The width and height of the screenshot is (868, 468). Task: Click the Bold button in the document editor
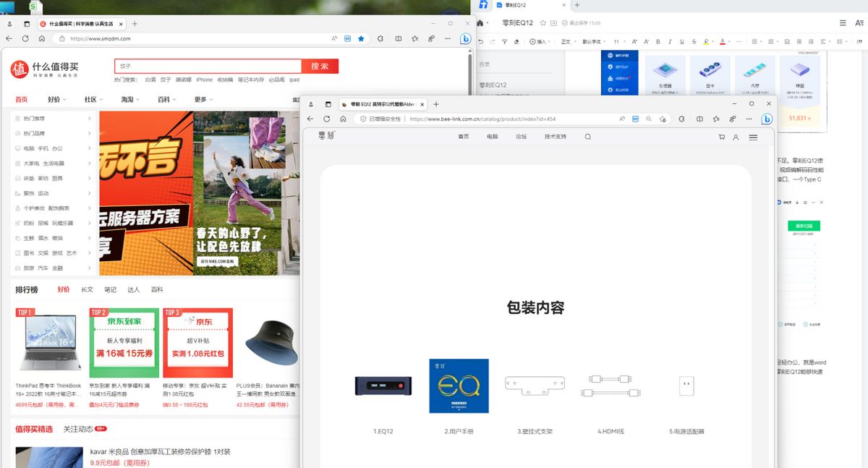pyautogui.click(x=658, y=42)
